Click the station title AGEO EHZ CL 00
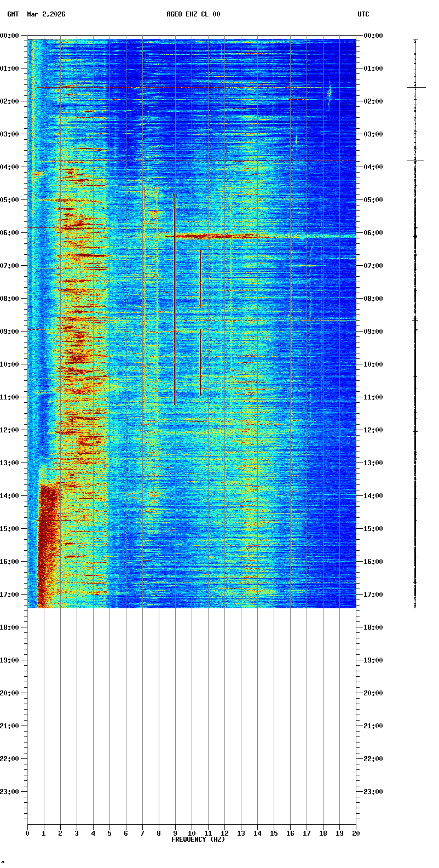The width and height of the screenshot is (439, 868). pyautogui.click(x=193, y=14)
